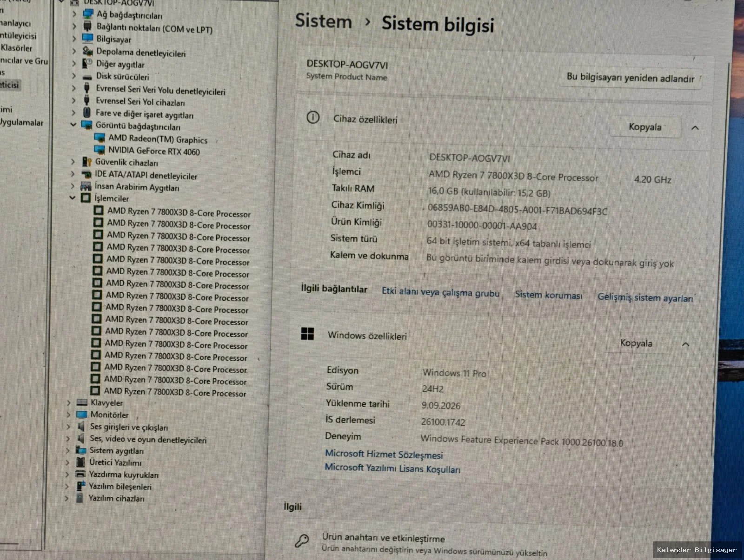Select Ses, video ve oyun denetleyicileri
This screenshot has height=560, width=744.
(x=148, y=439)
